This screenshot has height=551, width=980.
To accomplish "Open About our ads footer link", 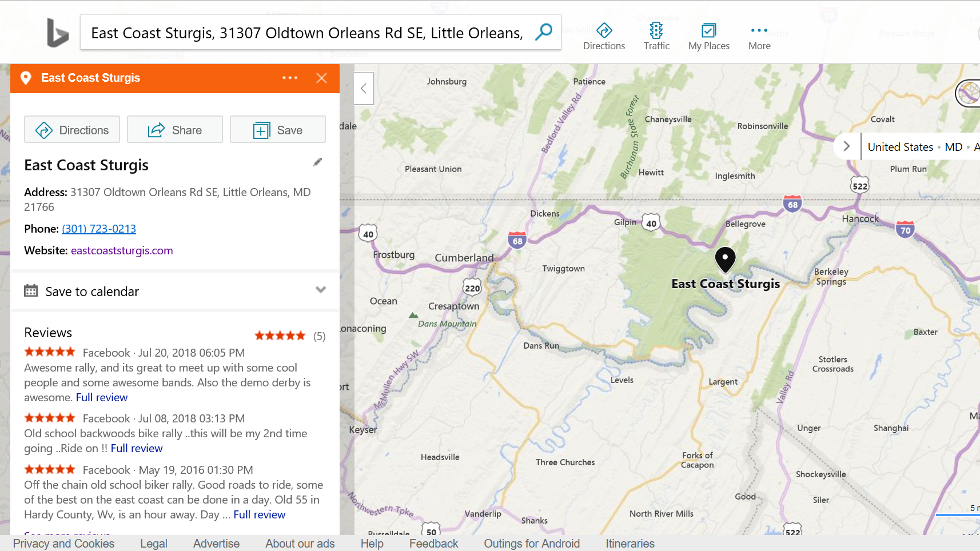I will pos(300,544).
